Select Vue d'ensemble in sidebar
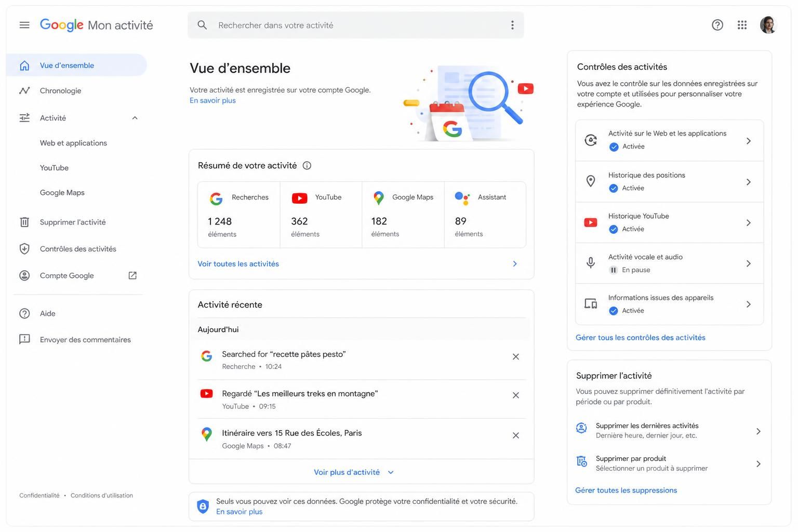The image size is (798, 532). point(77,65)
